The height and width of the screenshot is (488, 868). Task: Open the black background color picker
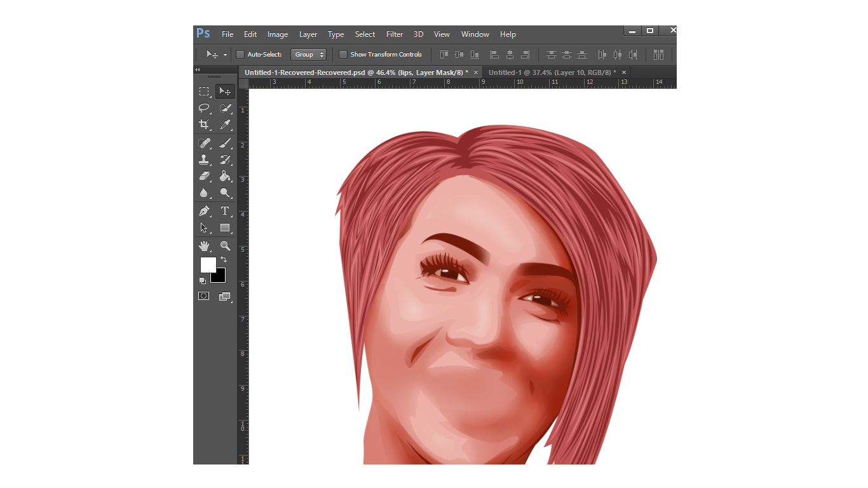click(221, 278)
